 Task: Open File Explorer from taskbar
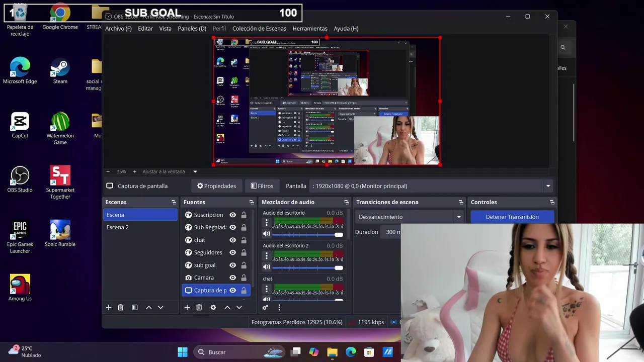(x=332, y=352)
